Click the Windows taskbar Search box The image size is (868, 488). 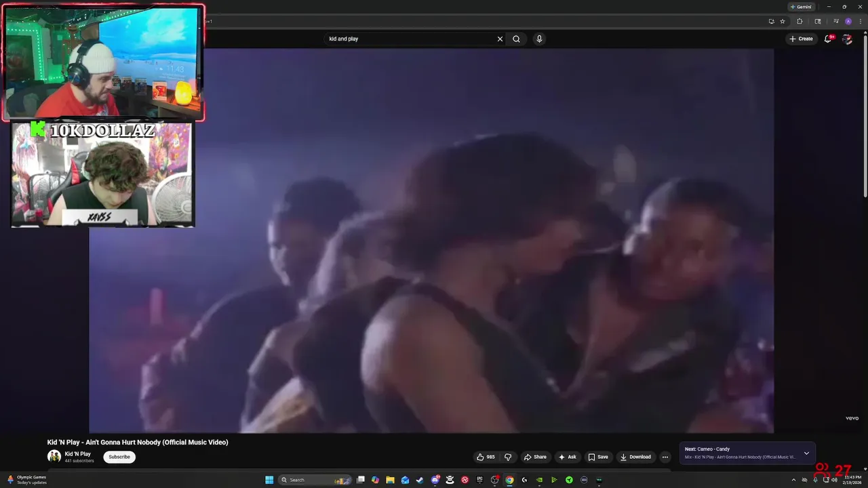tap(316, 480)
